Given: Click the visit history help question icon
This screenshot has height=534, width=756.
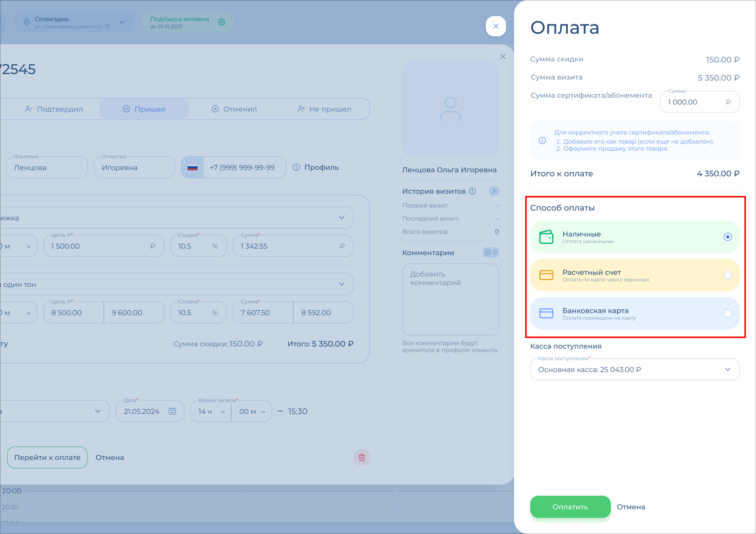Looking at the screenshot, I should click(473, 191).
